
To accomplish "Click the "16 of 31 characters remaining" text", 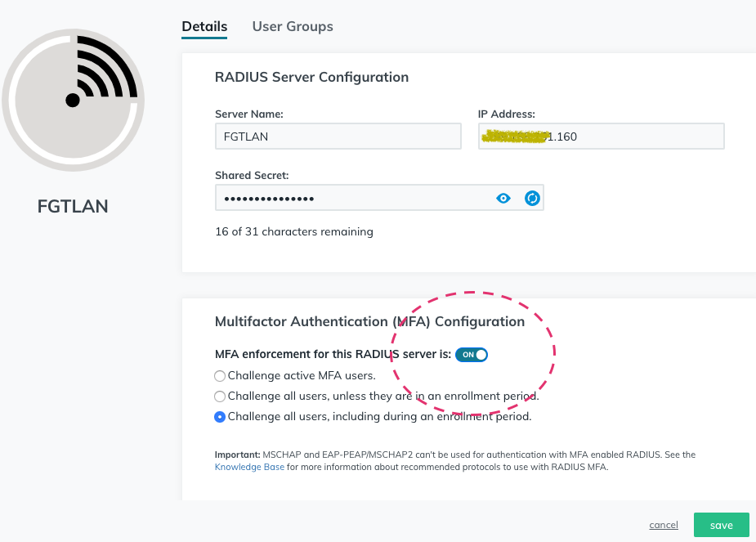I will pyautogui.click(x=293, y=231).
